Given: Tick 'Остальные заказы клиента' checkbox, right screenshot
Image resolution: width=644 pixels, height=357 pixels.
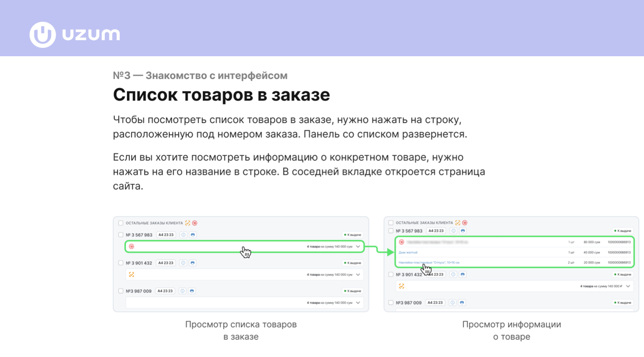Looking at the screenshot, I should click(391, 223).
